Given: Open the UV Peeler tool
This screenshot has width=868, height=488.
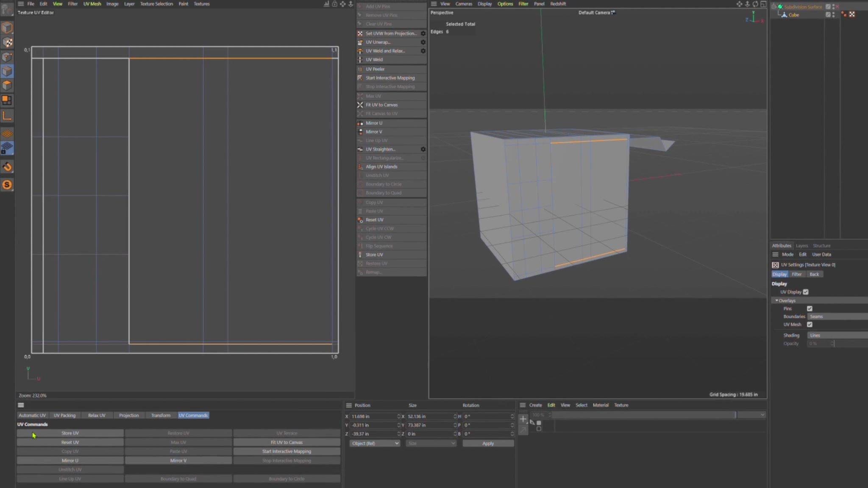Looking at the screenshot, I should 376,69.
